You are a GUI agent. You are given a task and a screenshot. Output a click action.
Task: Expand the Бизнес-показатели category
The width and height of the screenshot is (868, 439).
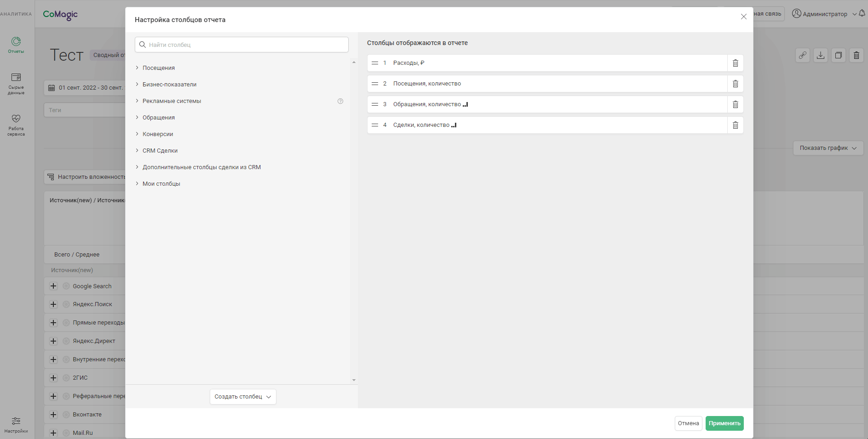coord(169,85)
